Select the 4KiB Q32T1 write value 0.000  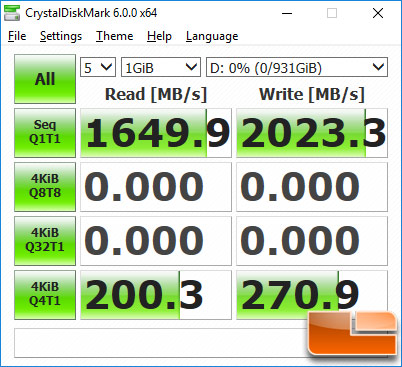[312, 241]
